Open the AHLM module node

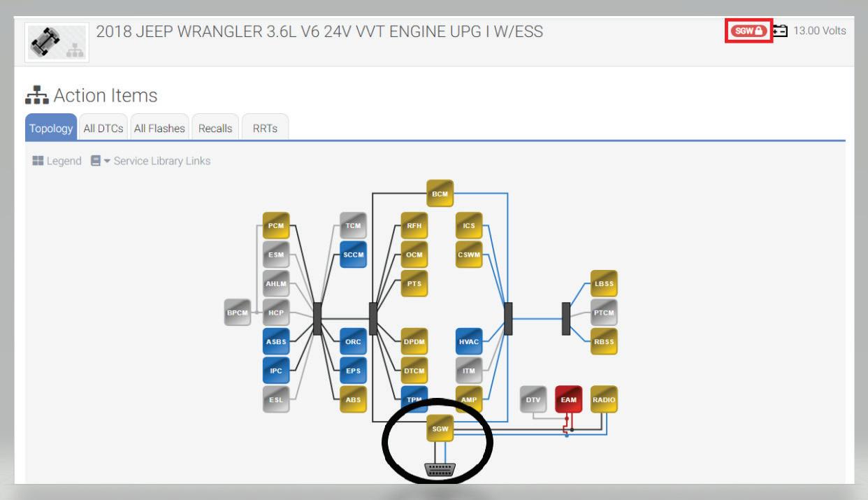[275, 284]
